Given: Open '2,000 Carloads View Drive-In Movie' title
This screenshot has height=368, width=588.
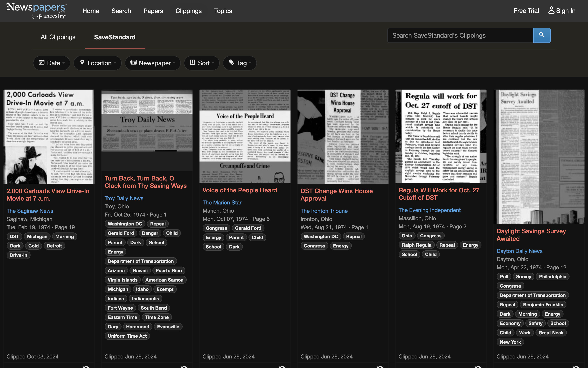Looking at the screenshot, I should pyautogui.click(x=48, y=195).
